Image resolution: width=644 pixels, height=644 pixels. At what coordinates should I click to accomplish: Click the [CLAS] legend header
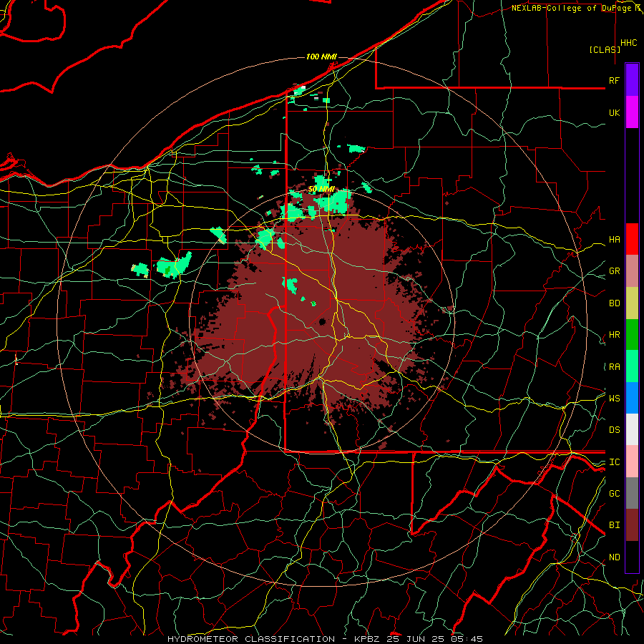(605, 49)
